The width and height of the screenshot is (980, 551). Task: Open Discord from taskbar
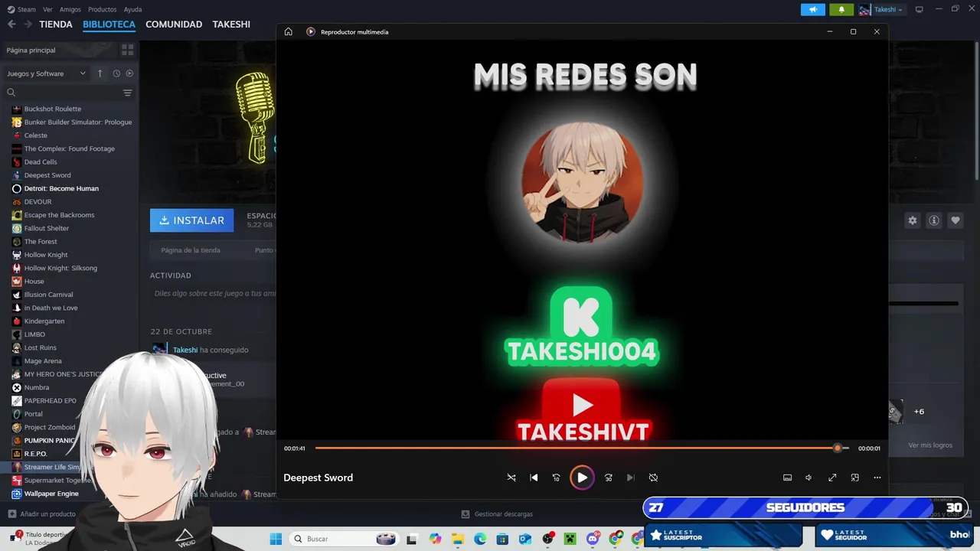(x=593, y=539)
